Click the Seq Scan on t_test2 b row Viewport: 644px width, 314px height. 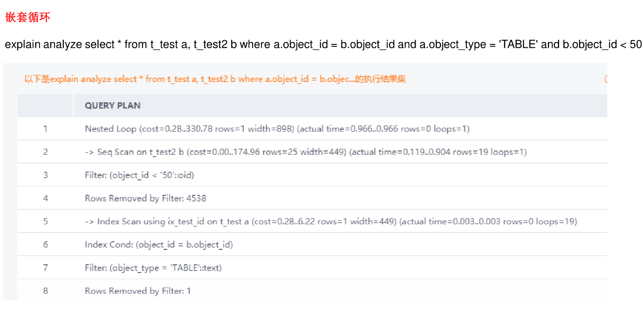[306, 152]
